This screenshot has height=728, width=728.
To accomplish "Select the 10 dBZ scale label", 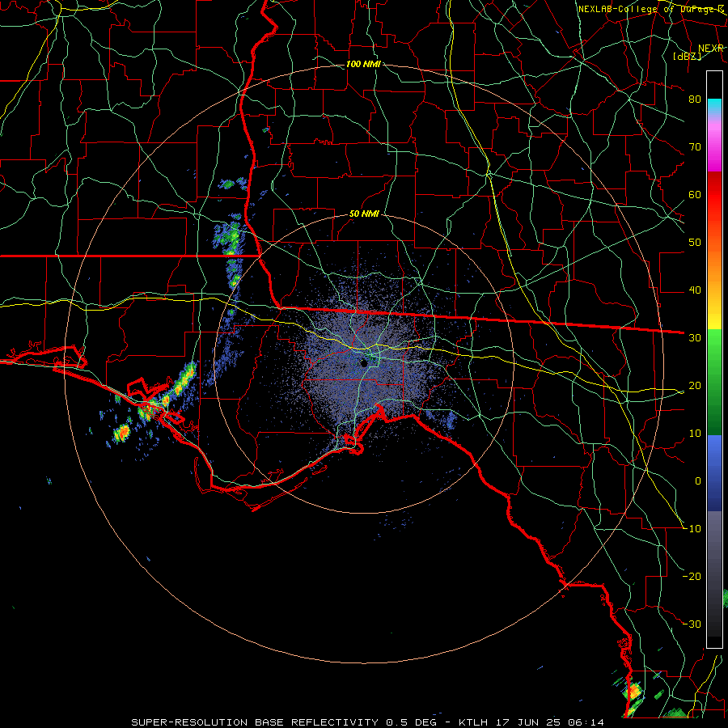I will (695, 434).
